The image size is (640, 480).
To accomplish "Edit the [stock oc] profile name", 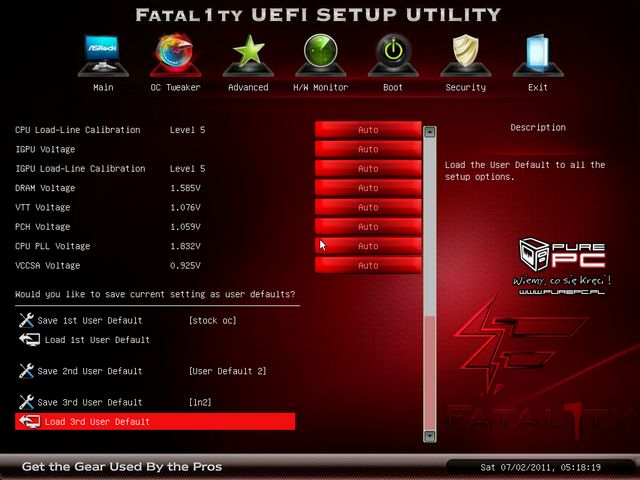I will coord(213,320).
